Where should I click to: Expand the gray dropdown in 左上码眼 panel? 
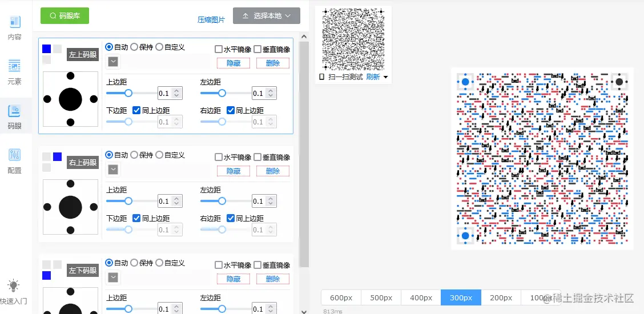click(x=114, y=62)
